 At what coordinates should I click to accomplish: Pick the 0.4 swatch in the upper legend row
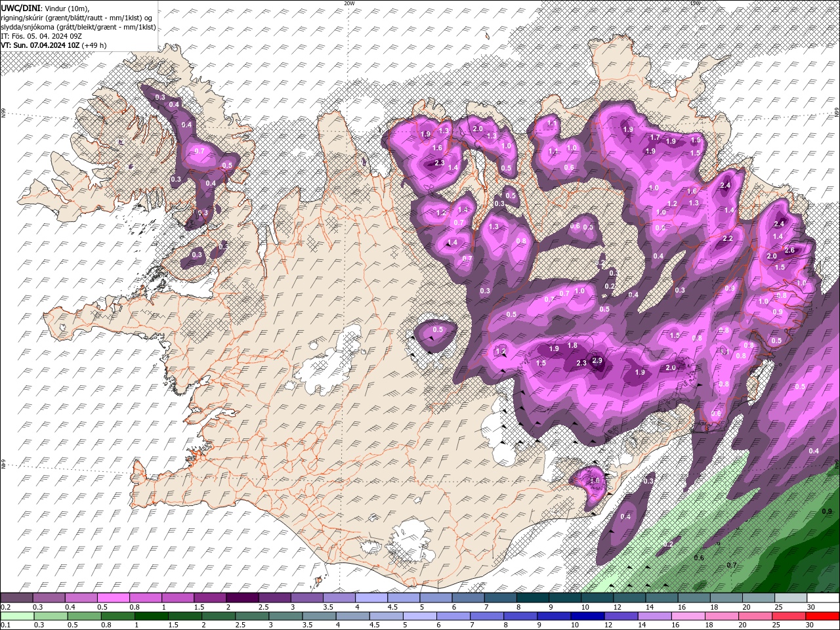(81, 598)
